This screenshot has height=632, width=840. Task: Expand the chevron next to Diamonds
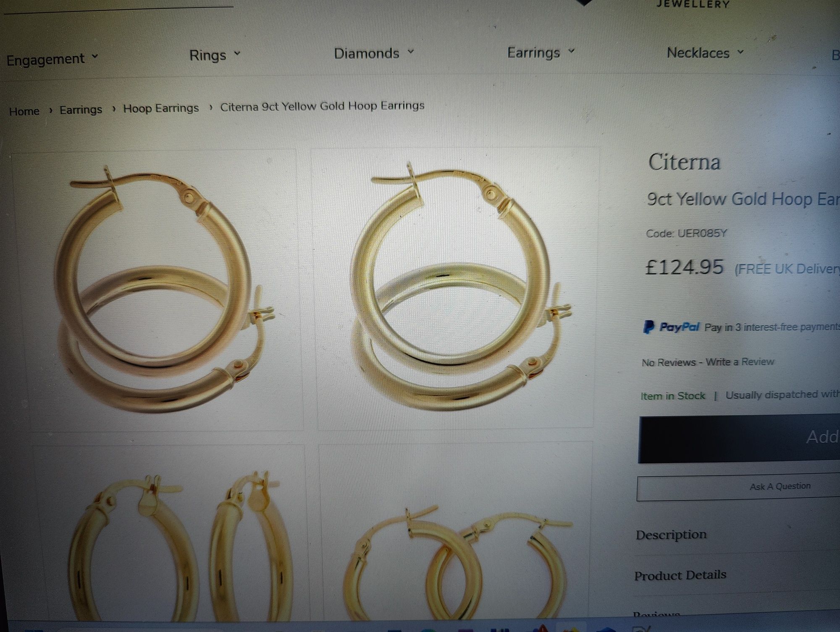(410, 52)
